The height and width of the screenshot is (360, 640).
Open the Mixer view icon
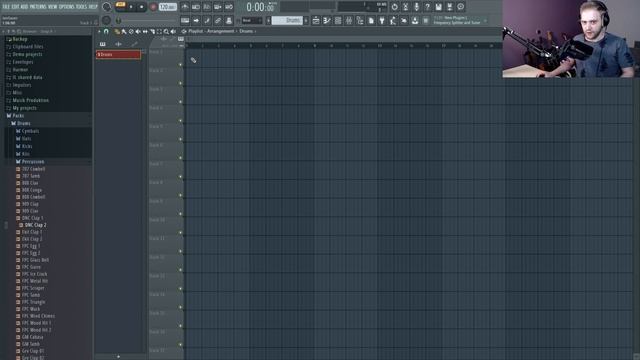click(x=349, y=20)
